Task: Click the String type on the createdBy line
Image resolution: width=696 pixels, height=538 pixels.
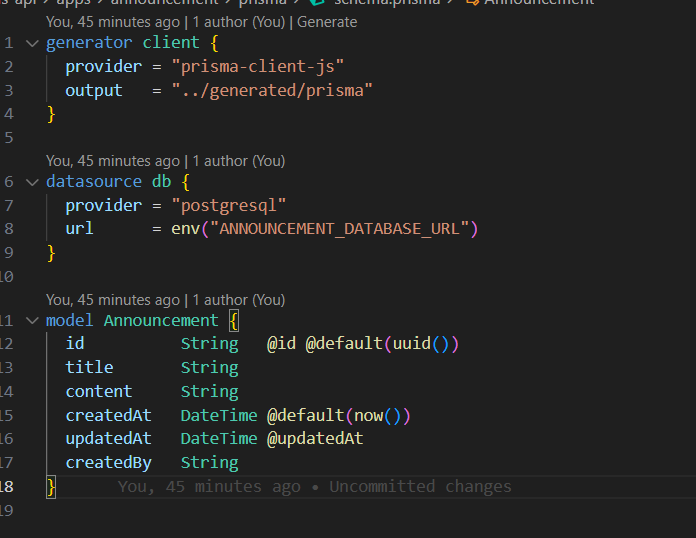Action: tap(210, 463)
